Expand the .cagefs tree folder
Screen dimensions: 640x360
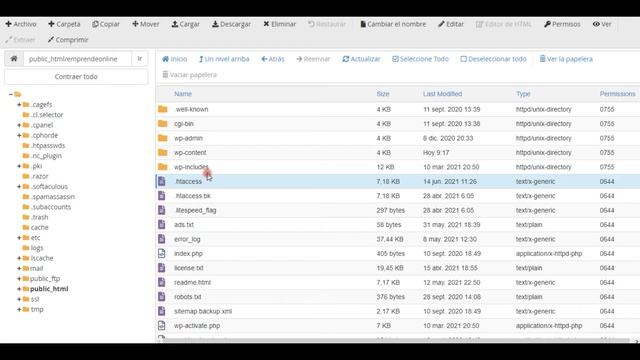point(19,104)
